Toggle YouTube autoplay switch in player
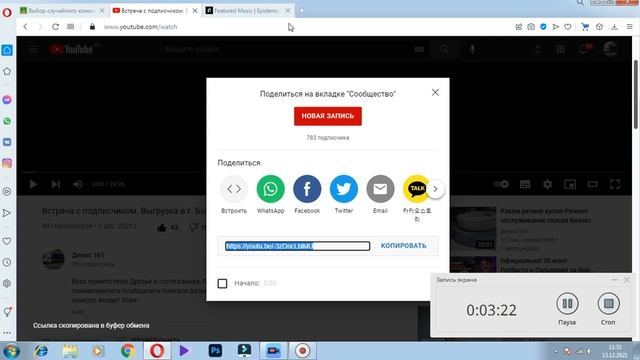 501,184
